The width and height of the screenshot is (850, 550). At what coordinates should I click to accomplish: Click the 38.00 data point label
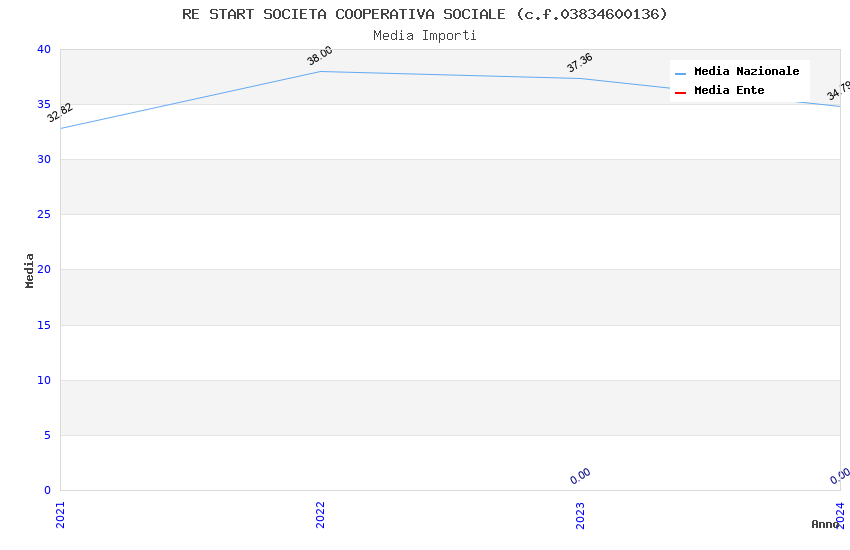pyautogui.click(x=320, y=56)
